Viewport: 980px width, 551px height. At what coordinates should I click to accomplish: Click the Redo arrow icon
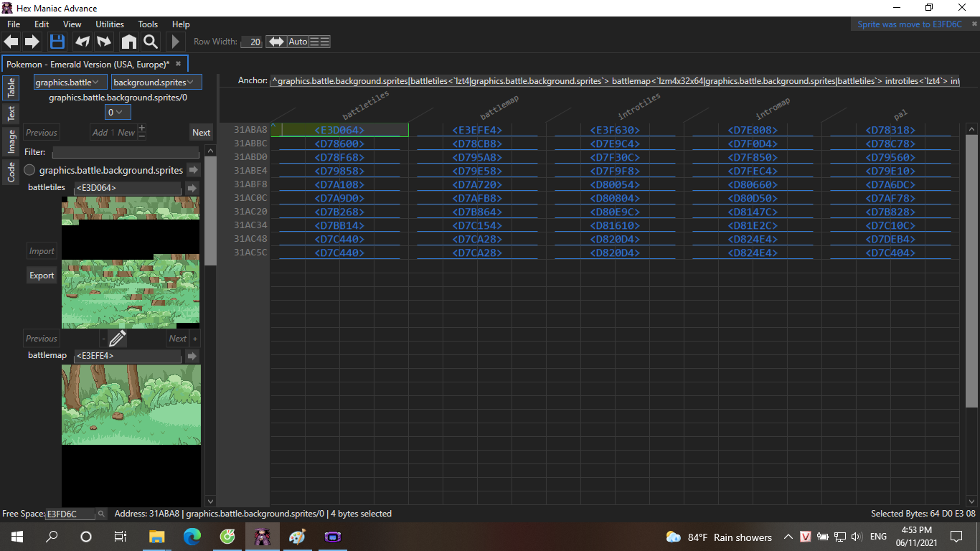(x=105, y=42)
